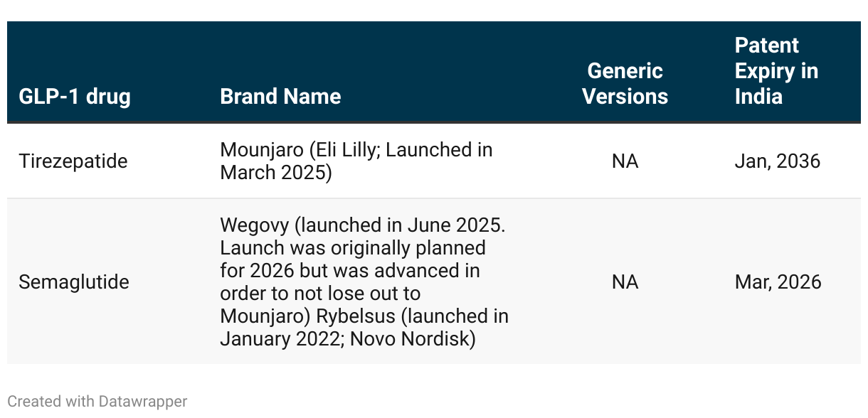Select NA in the Semaglutide row
Screen dimensions: 868x418
(x=625, y=282)
